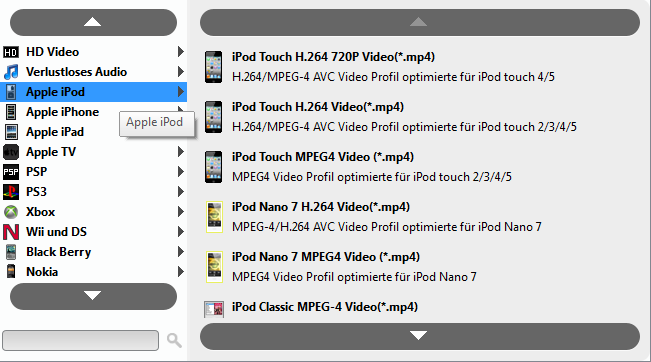Click the HD Video category icon
Screen dimensions: 651x362
[x=11, y=52]
